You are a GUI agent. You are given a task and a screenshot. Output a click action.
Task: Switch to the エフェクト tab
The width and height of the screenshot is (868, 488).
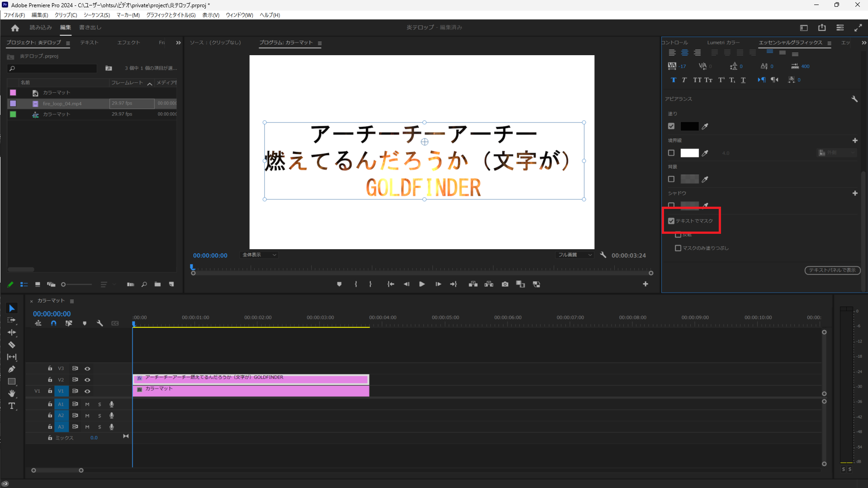pyautogui.click(x=128, y=43)
